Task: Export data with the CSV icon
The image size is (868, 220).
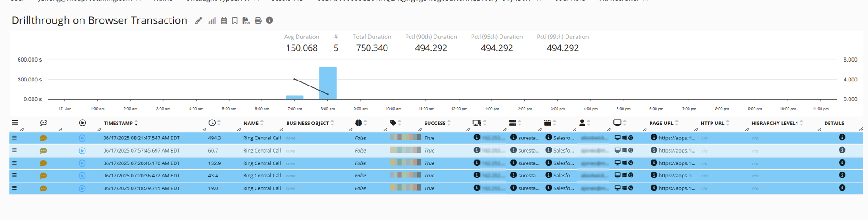Action: point(246,21)
